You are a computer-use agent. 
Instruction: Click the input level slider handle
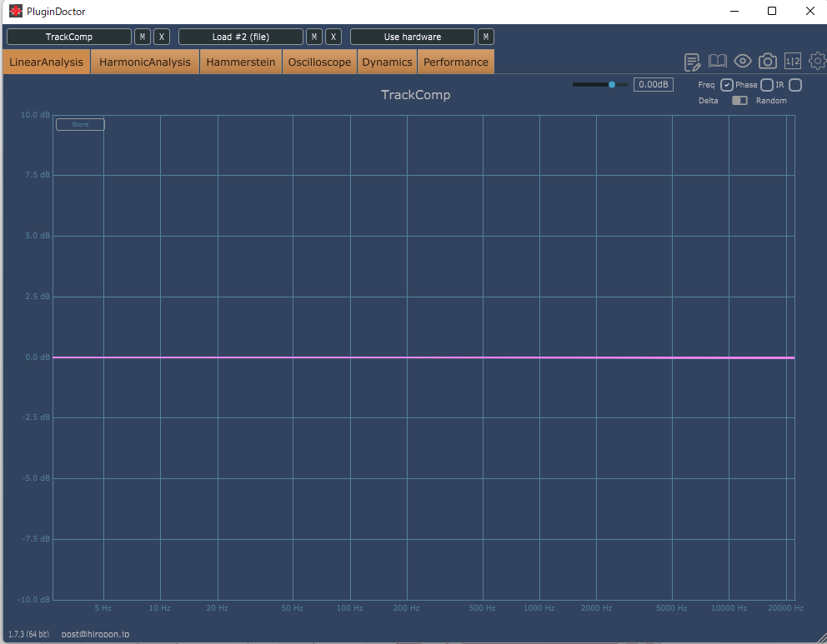pos(612,84)
